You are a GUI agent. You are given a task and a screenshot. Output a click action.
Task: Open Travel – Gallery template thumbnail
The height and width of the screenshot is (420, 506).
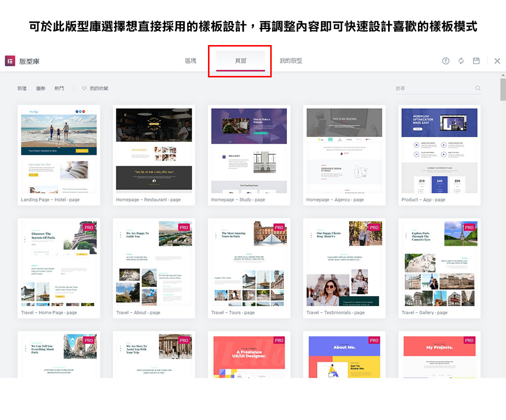click(439, 264)
